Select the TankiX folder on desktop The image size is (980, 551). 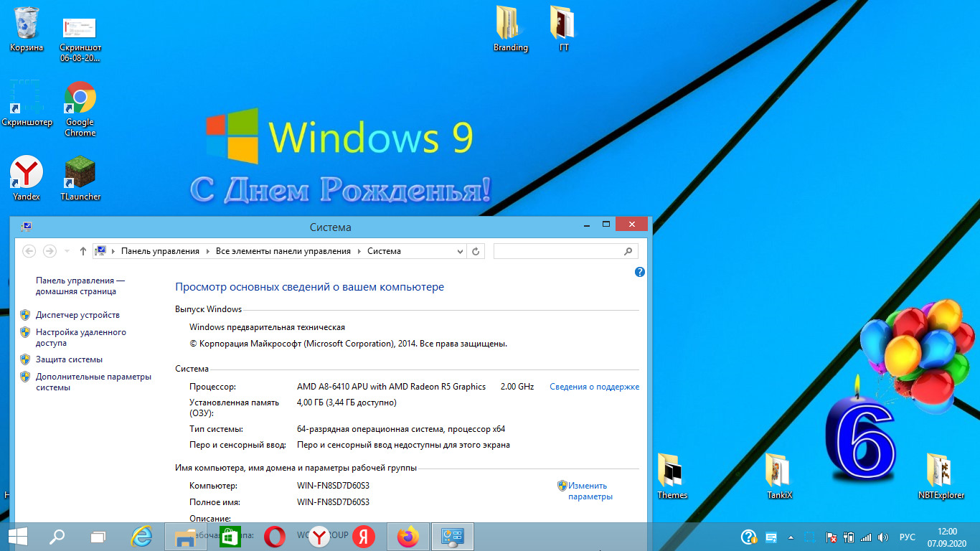779,477
